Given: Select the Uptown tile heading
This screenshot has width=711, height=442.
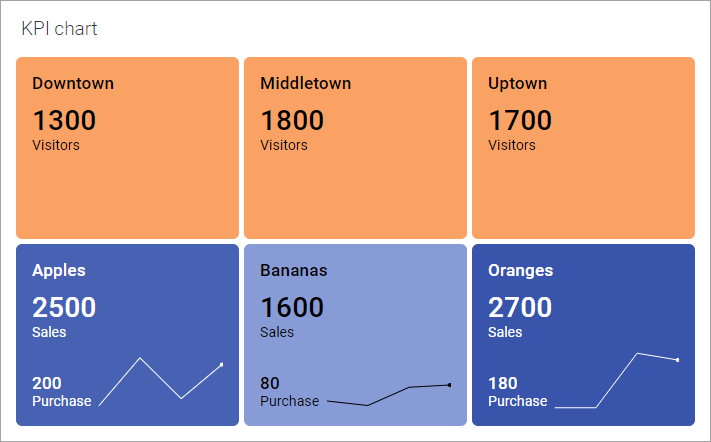Looking at the screenshot, I should [x=517, y=84].
